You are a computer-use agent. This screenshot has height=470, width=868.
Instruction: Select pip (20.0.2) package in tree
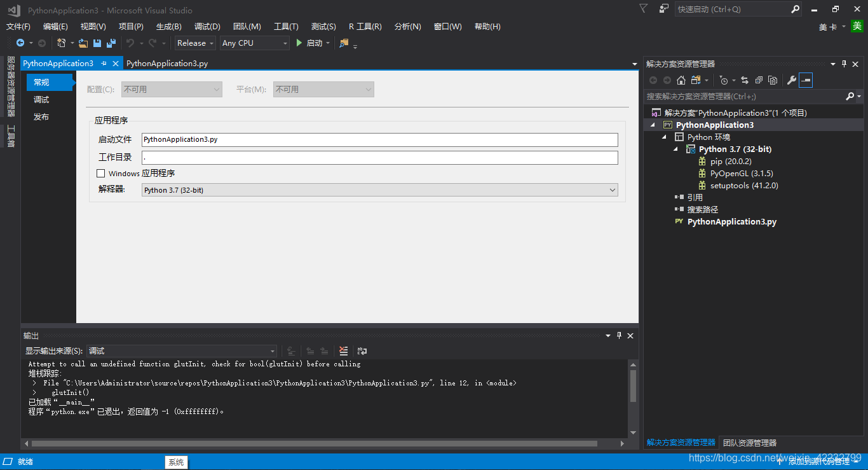(731, 162)
